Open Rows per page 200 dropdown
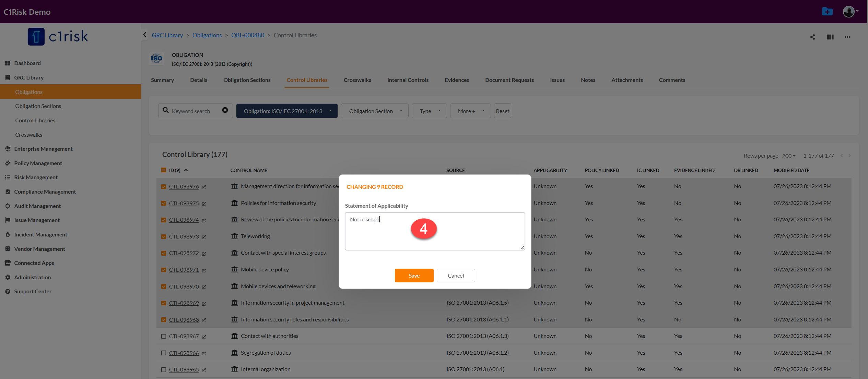The image size is (868, 379). click(x=788, y=156)
